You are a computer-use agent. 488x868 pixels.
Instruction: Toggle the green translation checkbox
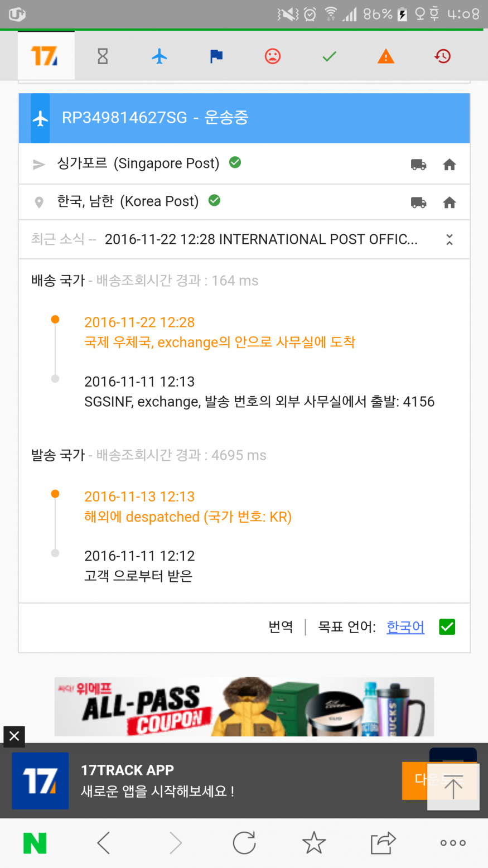447,627
